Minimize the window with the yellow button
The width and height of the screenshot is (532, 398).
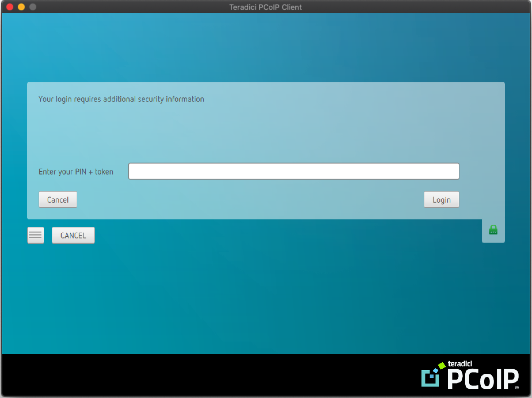[21, 7]
